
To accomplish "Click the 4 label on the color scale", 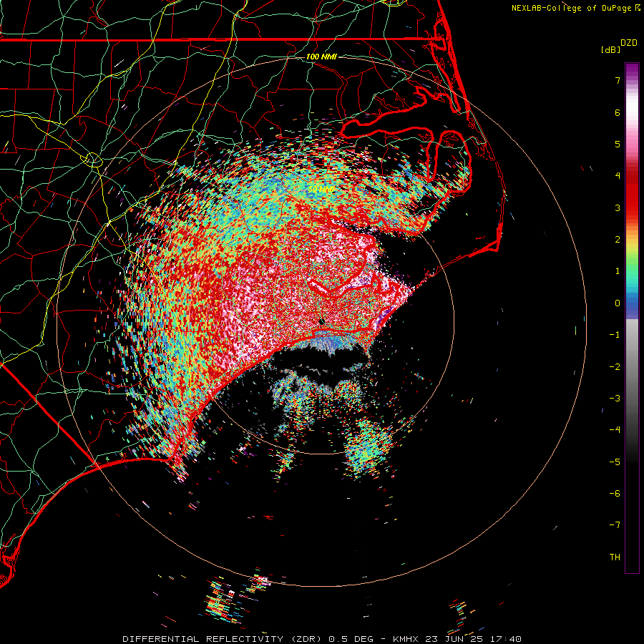I will tap(618, 176).
